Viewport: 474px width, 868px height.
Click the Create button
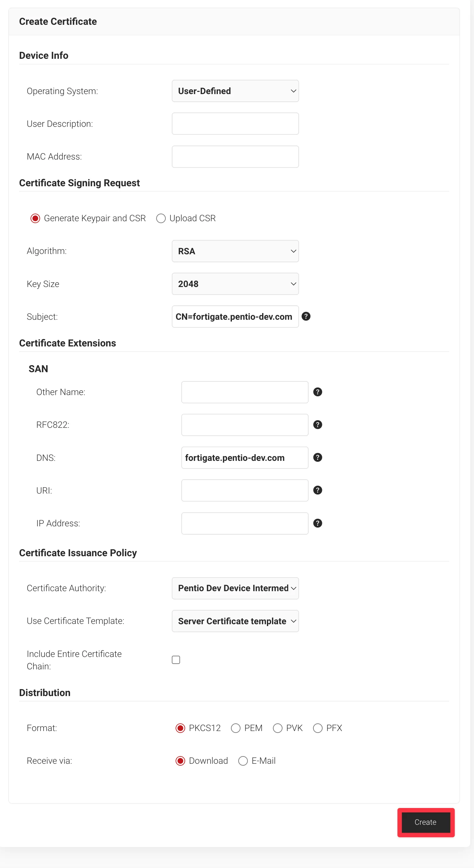(425, 823)
